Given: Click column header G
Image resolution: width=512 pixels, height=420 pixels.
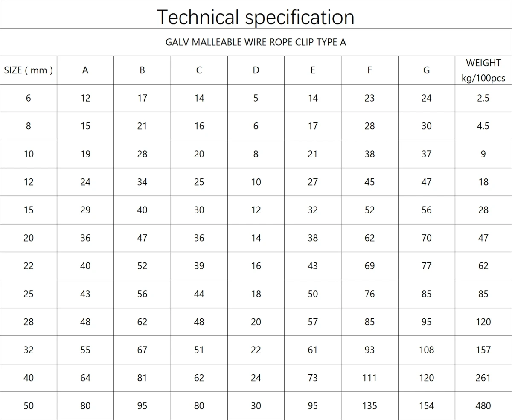Looking at the screenshot, I should tap(426, 70).
